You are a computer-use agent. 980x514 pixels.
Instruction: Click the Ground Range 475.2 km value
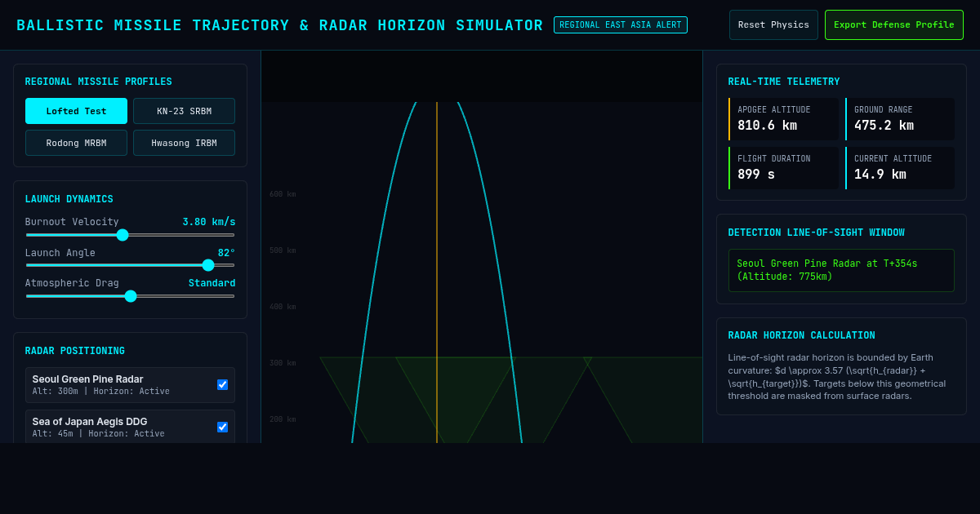[884, 126]
